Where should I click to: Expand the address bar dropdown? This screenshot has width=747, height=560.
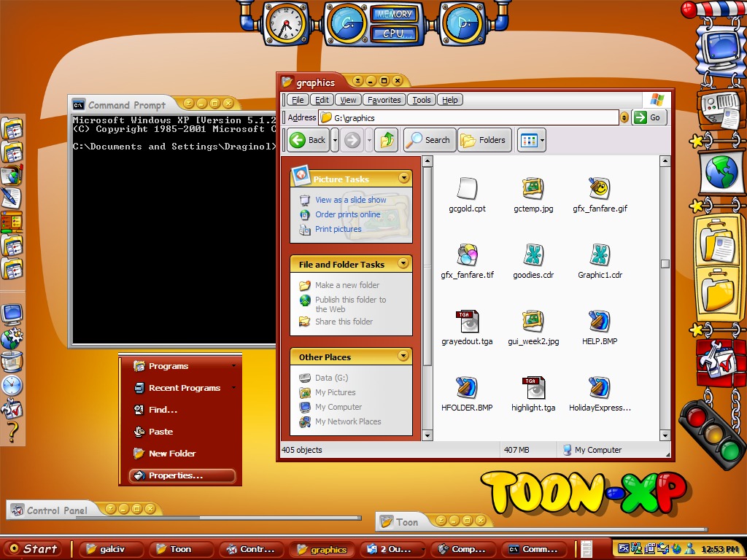click(x=624, y=117)
